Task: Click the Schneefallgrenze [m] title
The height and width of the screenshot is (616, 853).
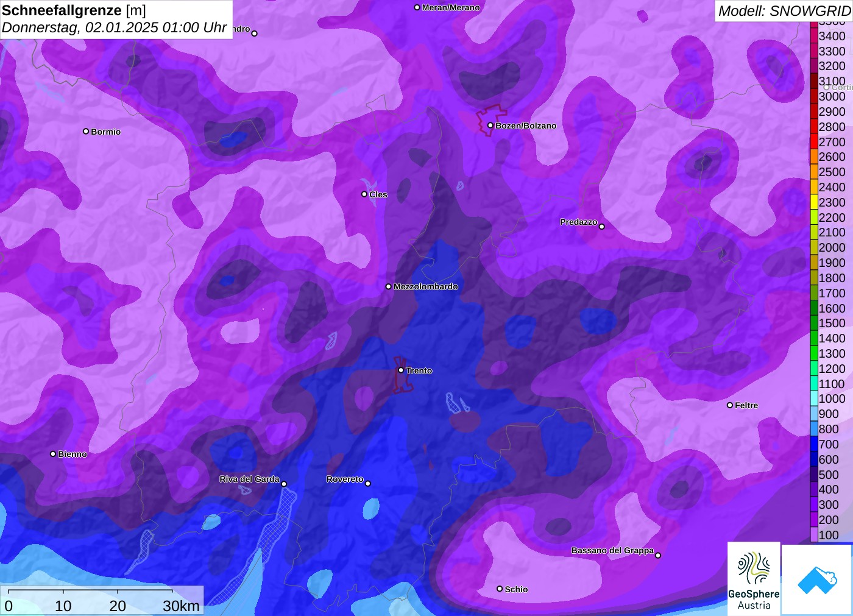Action: (74, 10)
